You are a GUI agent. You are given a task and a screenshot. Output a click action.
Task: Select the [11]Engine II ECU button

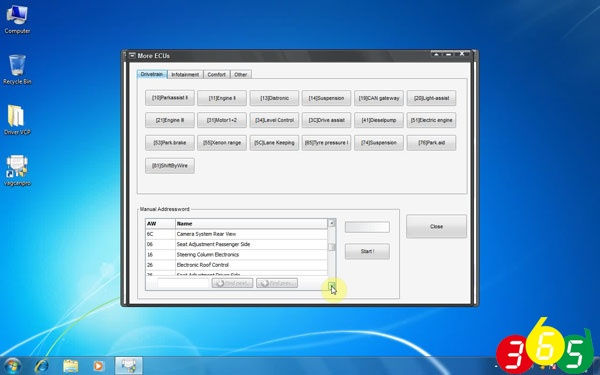pos(222,98)
